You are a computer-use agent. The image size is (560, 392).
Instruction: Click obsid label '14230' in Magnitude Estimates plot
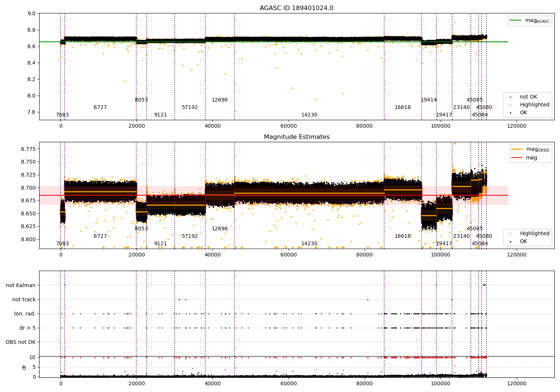pos(309,244)
